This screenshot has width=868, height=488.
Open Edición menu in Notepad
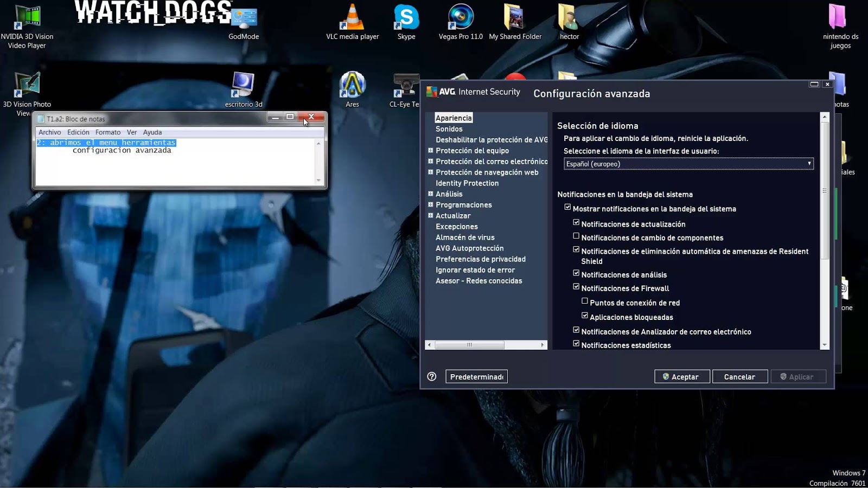pos(78,132)
